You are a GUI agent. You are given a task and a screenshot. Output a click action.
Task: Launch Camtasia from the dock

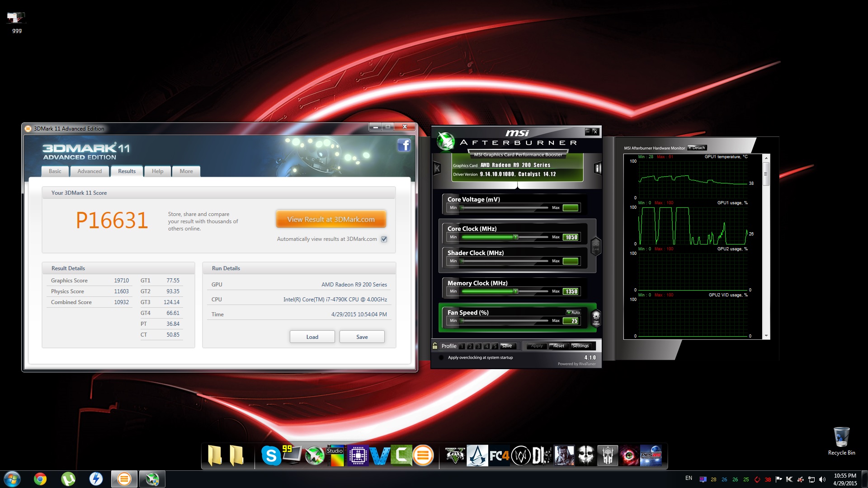tap(401, 455)
